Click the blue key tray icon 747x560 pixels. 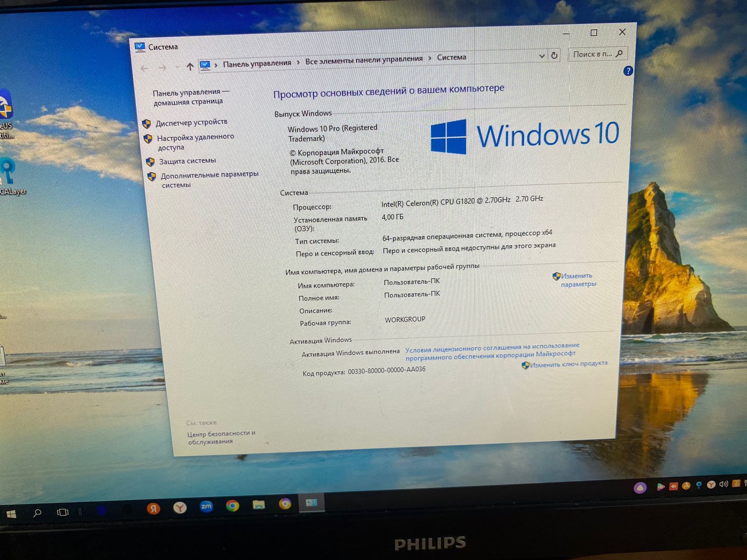pyautogui.click(x=698, y=485)
